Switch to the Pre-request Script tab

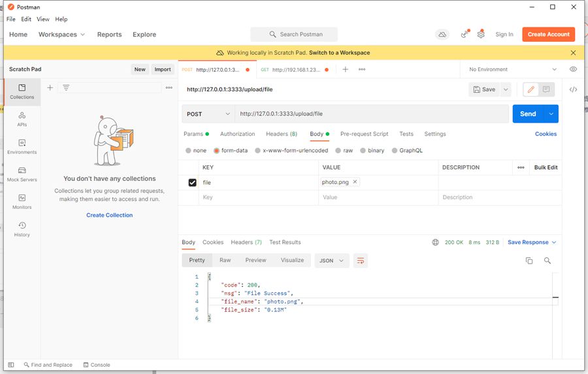point(364,134)
